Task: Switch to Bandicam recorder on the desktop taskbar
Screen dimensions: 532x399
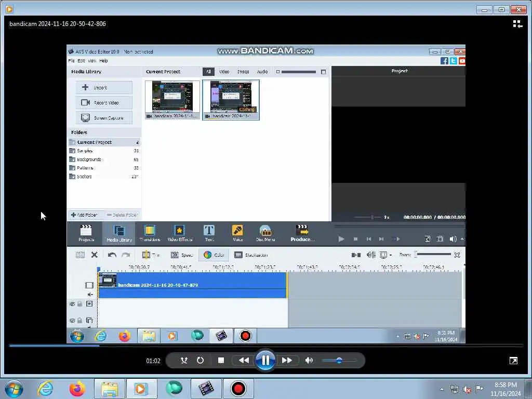Action: [238, 389]
